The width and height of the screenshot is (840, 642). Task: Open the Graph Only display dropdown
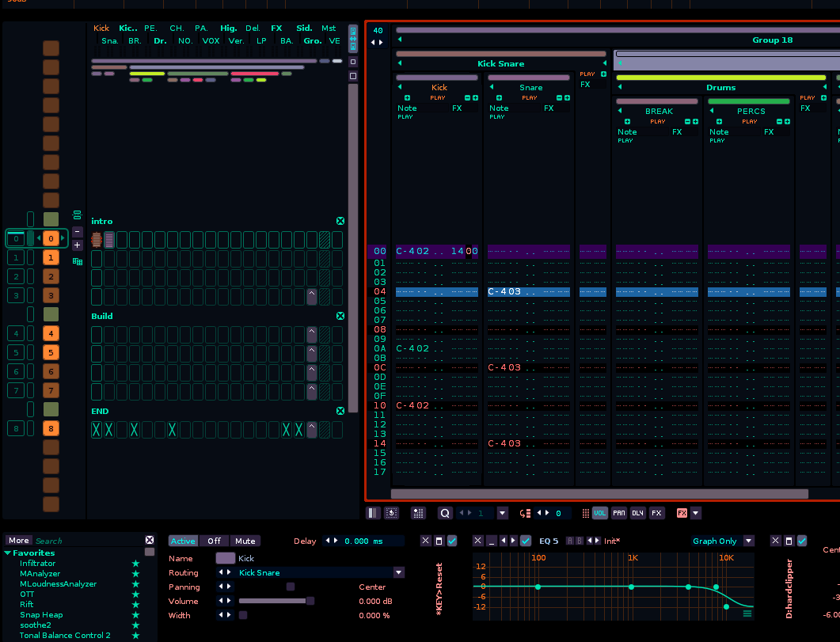[749, 541]
